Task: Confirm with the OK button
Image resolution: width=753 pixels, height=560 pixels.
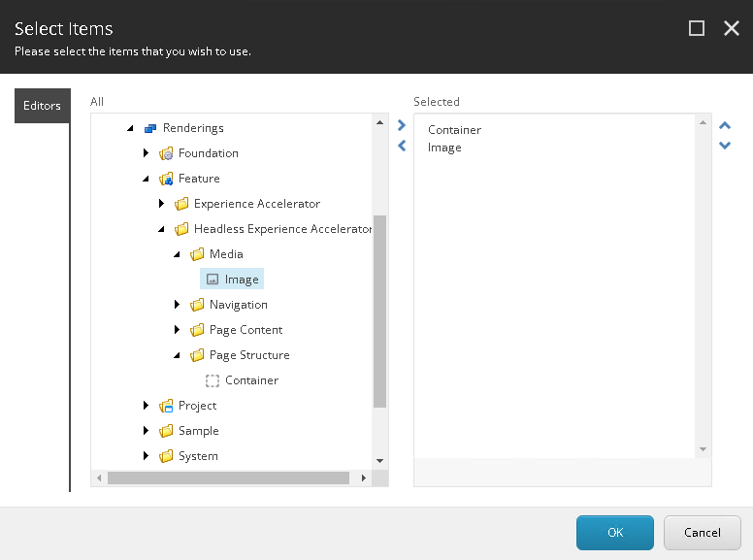Action: pyautogui.click(x=615, y=533)
